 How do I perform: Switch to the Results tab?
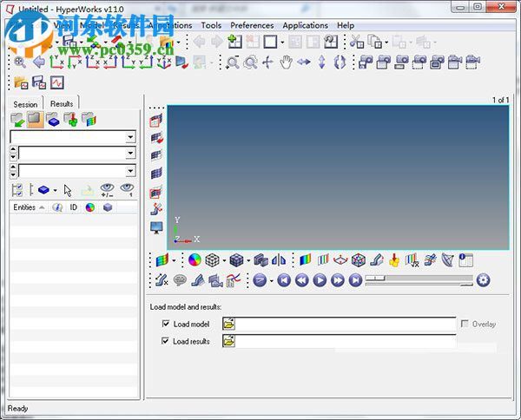point(62,103)
